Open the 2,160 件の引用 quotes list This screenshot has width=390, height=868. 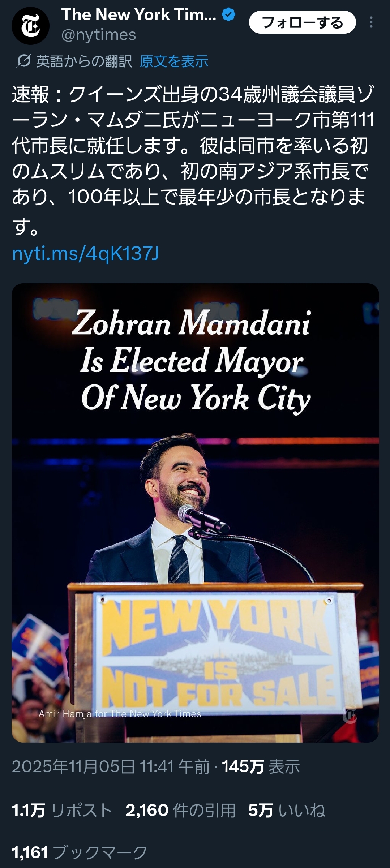coord(180,810)
